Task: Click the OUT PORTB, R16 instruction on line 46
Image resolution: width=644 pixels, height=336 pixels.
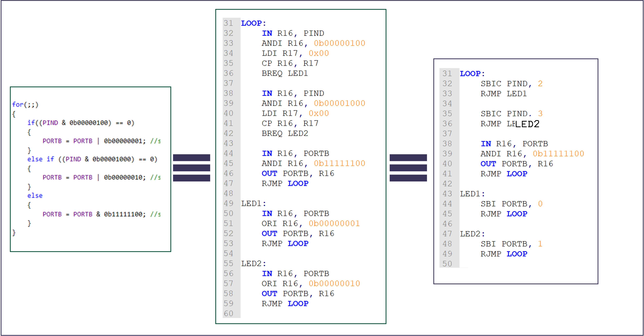Action: tap(297, 173)
